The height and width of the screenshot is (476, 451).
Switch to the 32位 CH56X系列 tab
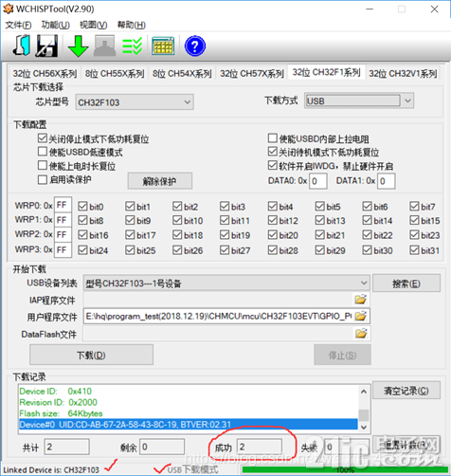click(x=45, y=74)
